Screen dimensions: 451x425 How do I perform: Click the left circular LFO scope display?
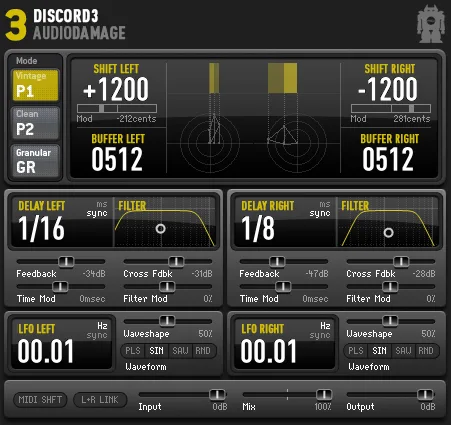coord(210,142)
